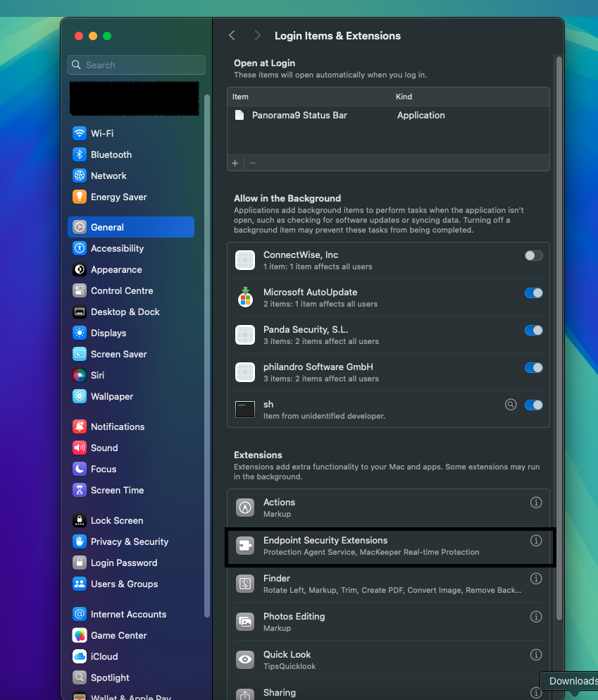598x700 pixels.
Task: Open Finder extensions info
Action: point(536,579)
